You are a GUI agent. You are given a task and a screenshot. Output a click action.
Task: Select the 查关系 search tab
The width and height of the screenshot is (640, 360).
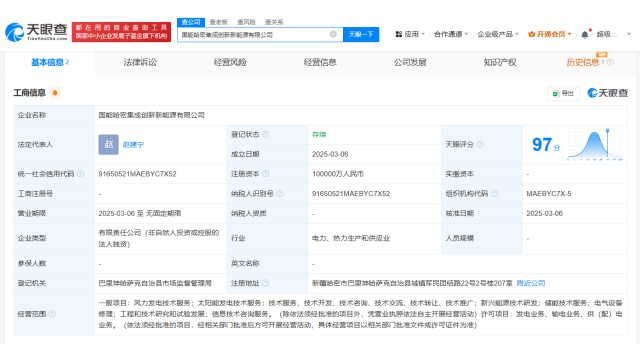(274, 22)
